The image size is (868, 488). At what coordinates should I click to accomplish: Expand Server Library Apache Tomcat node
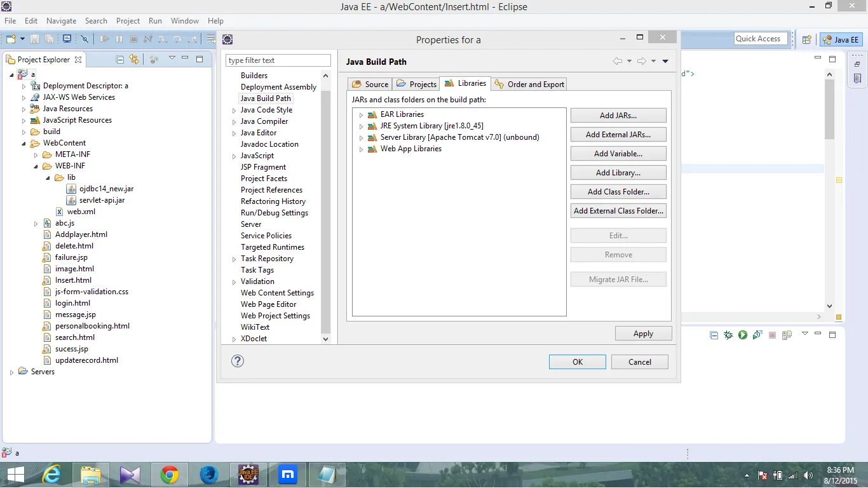[x=361, y=138]
